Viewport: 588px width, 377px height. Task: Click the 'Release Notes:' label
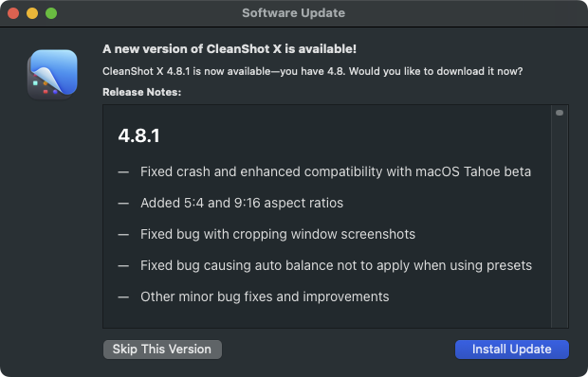141,92
